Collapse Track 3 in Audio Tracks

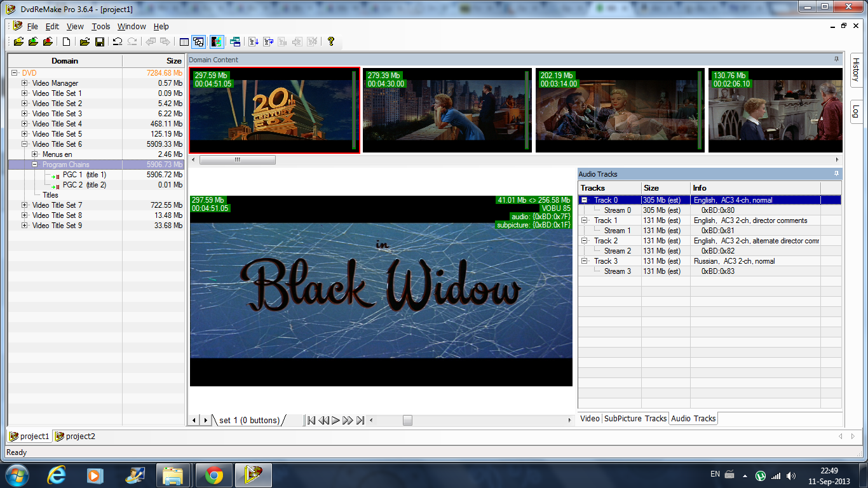click(x=585, y=261)
